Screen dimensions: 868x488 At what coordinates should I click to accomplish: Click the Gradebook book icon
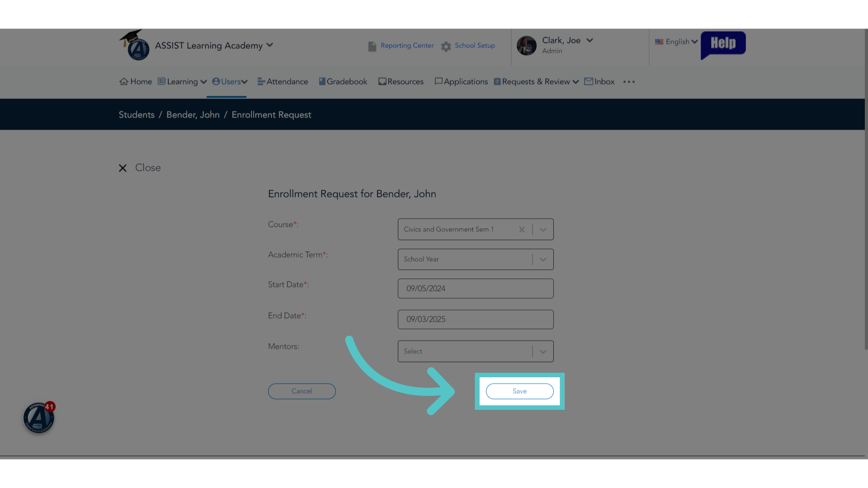322,81
